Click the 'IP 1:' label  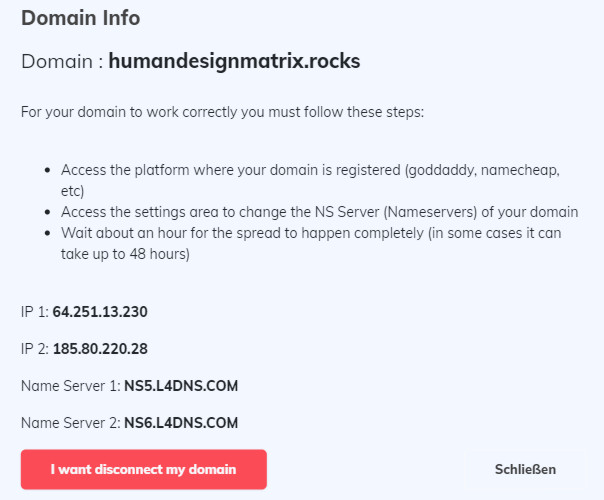pyautogui.click(x=35, y=312)
